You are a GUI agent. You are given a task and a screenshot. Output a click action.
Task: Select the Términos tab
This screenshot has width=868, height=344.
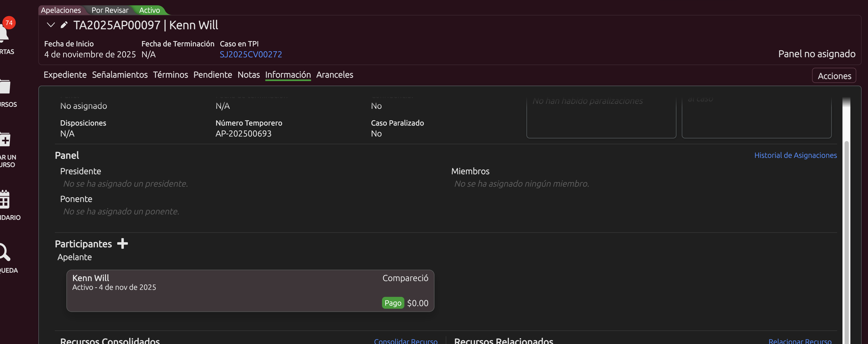[x=170, y=75]
